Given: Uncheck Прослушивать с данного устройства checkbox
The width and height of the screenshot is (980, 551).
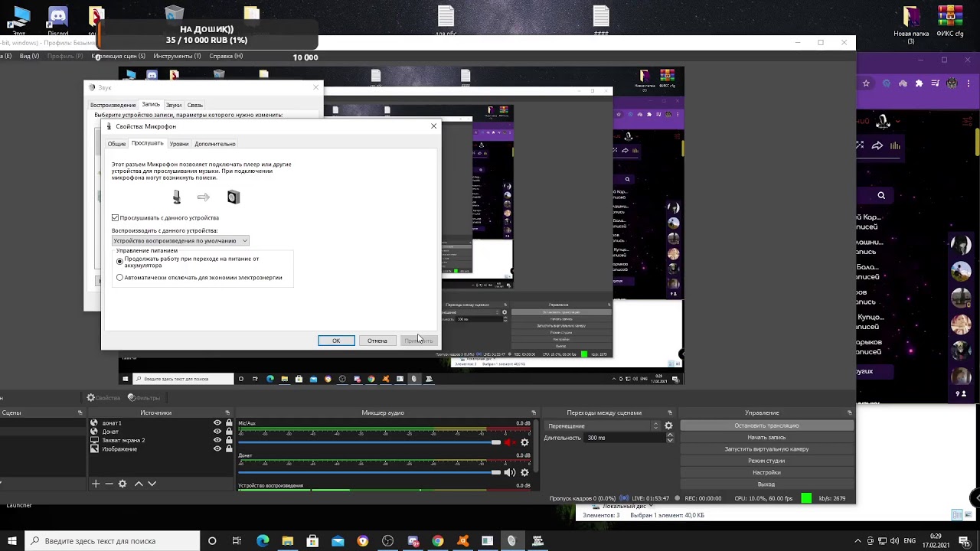Looking at the screenshot, I should pyautogui.click(x=115, y=218).
